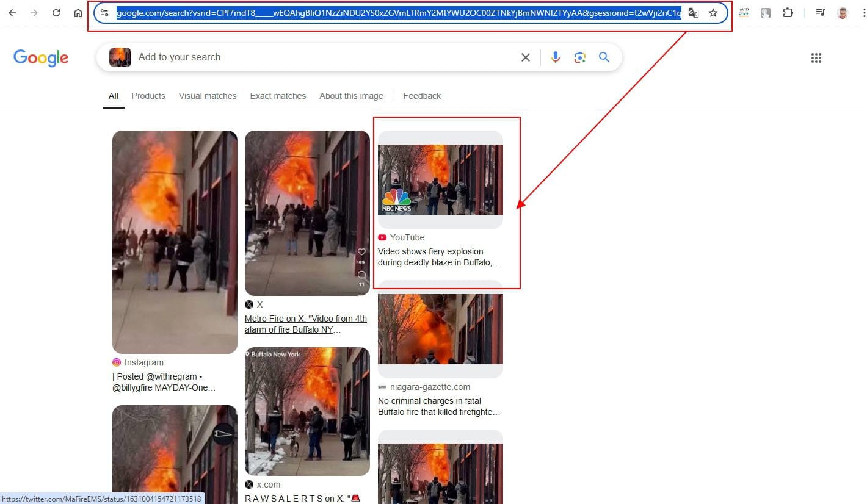
Task: Open Google Lens camera search icon
Action: 579,57
